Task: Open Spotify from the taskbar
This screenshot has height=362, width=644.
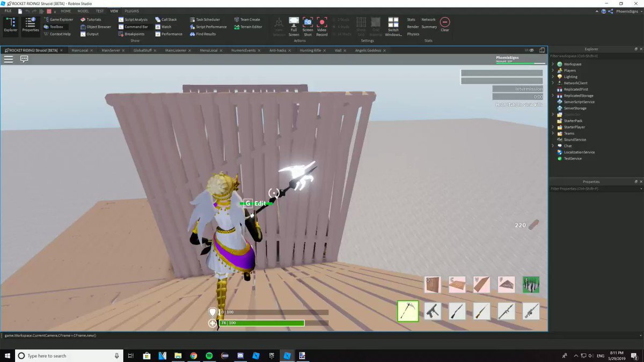Action: (209, 356)
